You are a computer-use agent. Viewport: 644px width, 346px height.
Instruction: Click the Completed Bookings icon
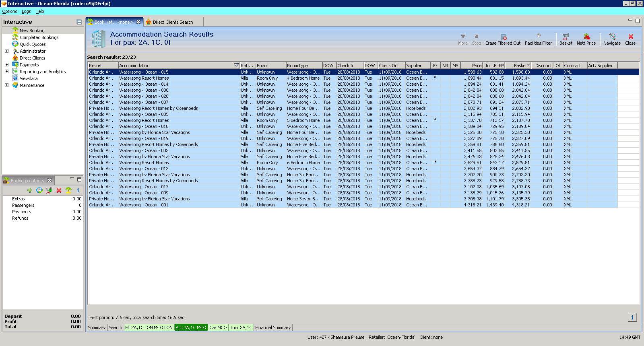coord(15,37)
